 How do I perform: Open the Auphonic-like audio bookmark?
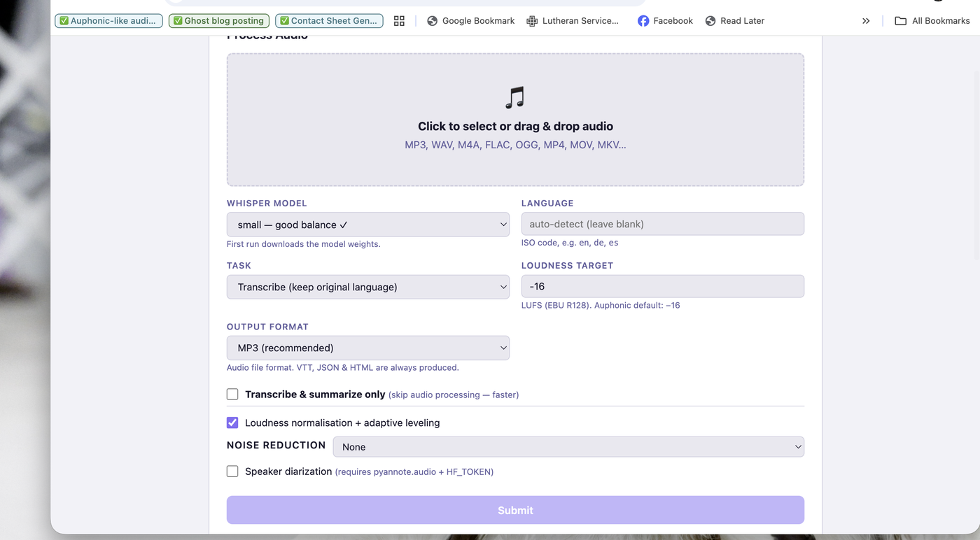click(x=108, y=21)
